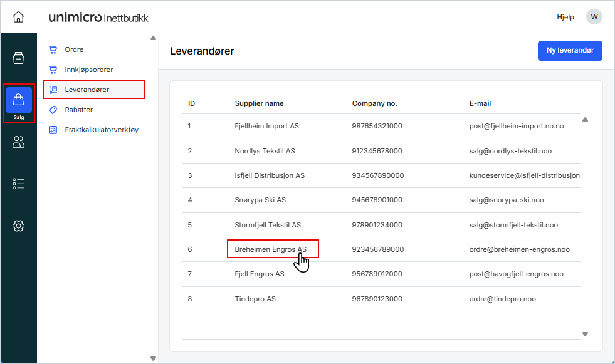Go to Innkjøpsordrer in the submenu
The image size is (615, 364).
(x=88, y=70)
